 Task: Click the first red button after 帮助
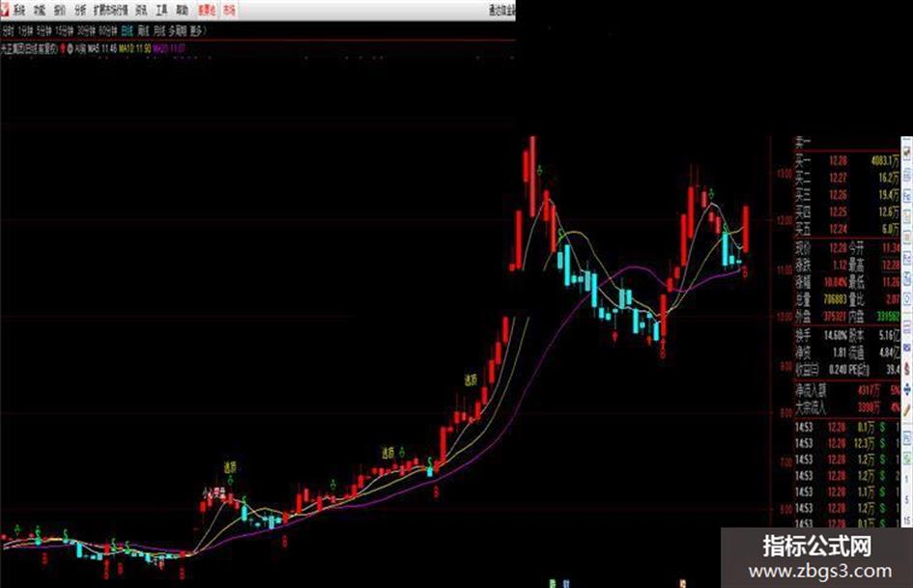(x=207, y=10)
